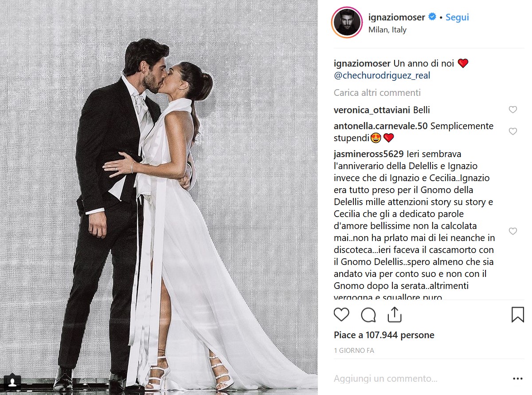Open comments via speech bubble icon
This screenshot has height=395, width=532.
pos(368,315)
